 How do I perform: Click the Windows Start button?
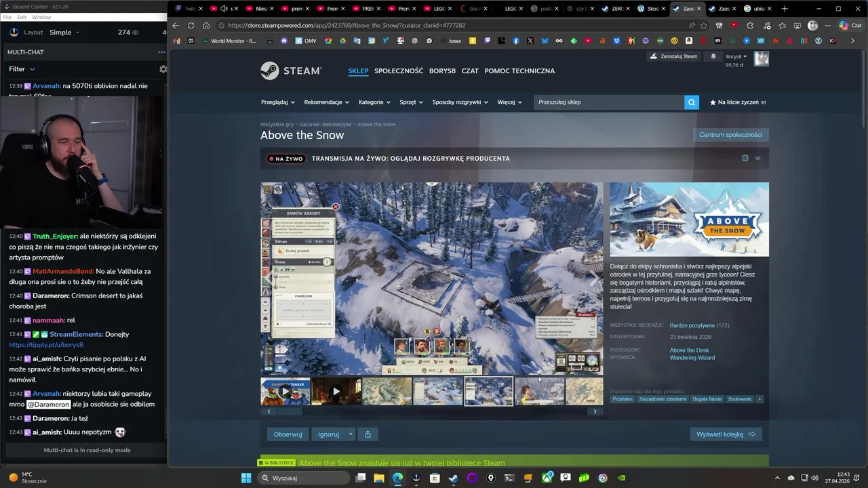[x=246, y=478]
